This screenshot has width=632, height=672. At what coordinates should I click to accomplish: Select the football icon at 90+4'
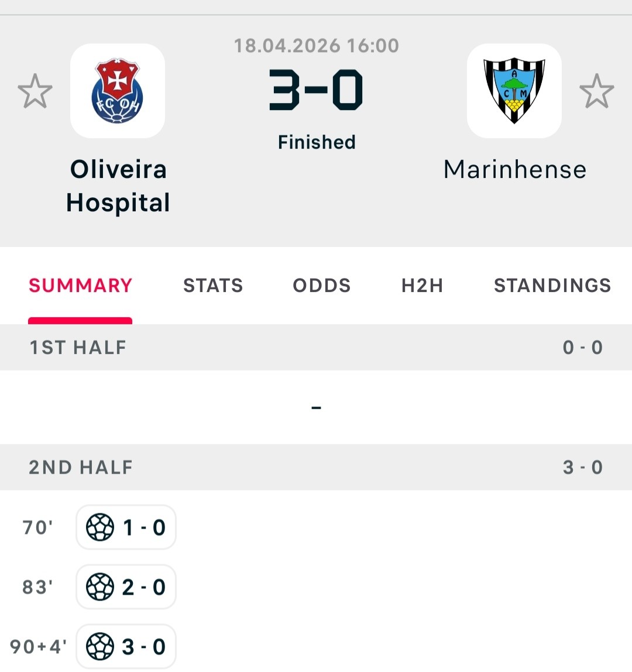[x=100, y=646]
